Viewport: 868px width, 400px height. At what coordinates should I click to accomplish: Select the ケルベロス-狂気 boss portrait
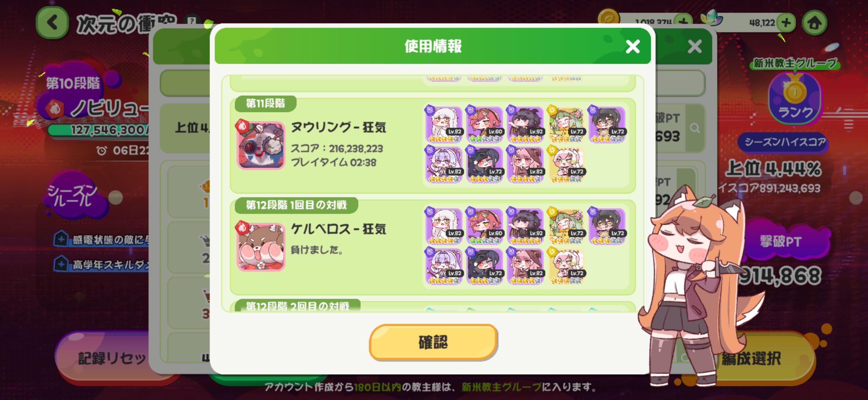point(261,247)
